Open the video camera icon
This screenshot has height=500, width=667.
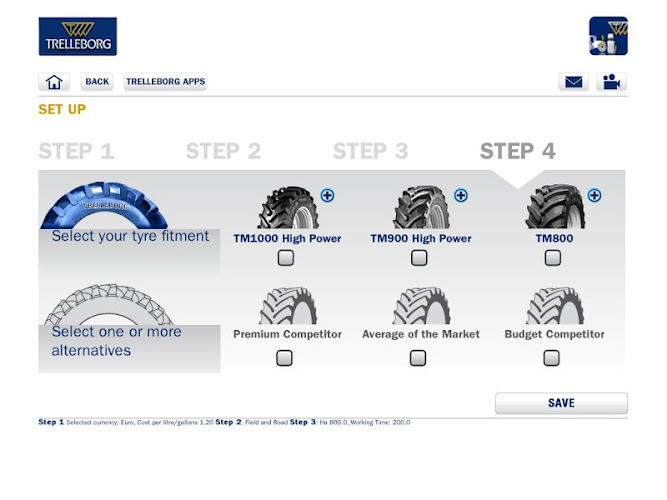(x=611, y=82)
